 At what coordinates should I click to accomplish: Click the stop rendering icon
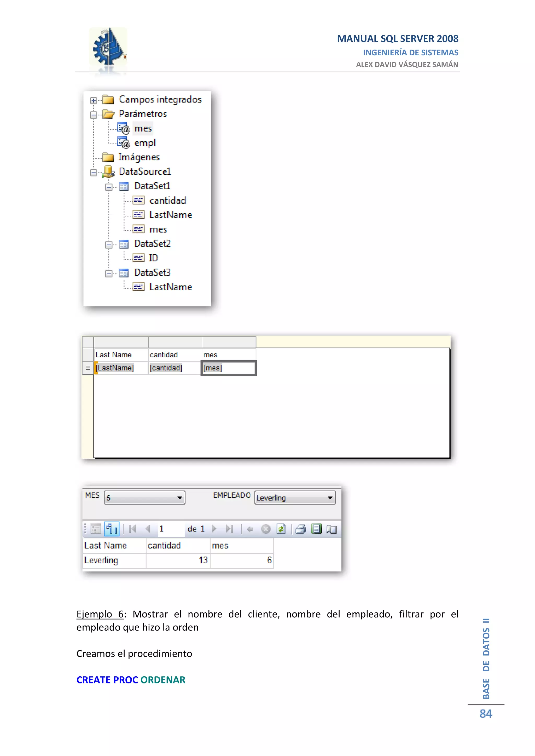265,529
